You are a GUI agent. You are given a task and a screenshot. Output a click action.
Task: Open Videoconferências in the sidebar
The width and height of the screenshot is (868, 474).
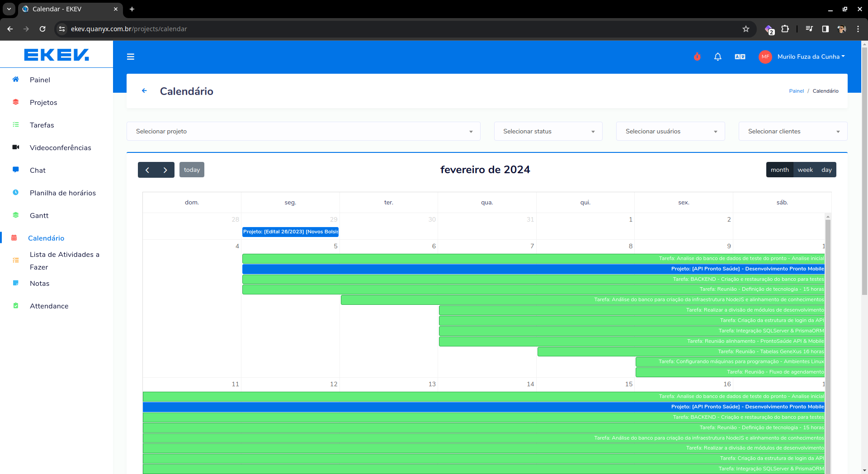click(x=60, y=148)
